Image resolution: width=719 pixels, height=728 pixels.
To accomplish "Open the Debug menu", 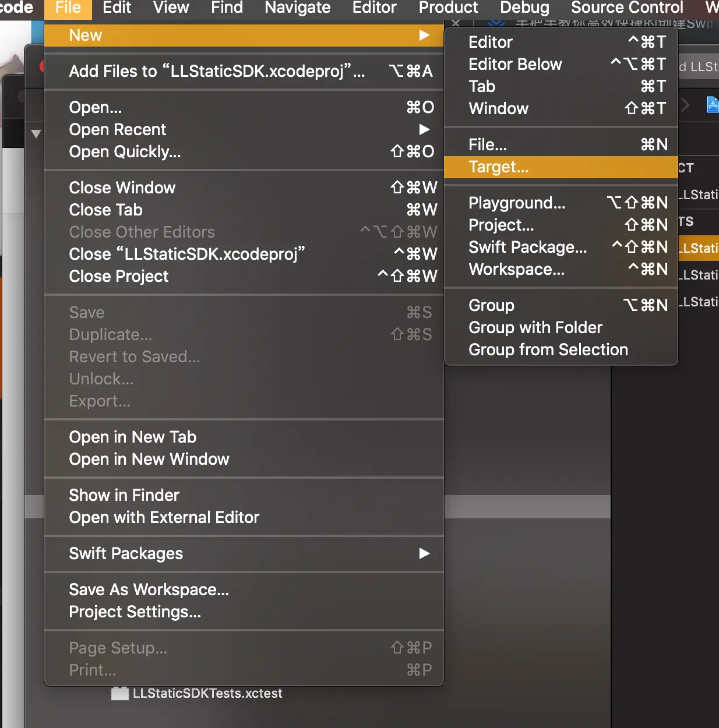I will point(524,8).
